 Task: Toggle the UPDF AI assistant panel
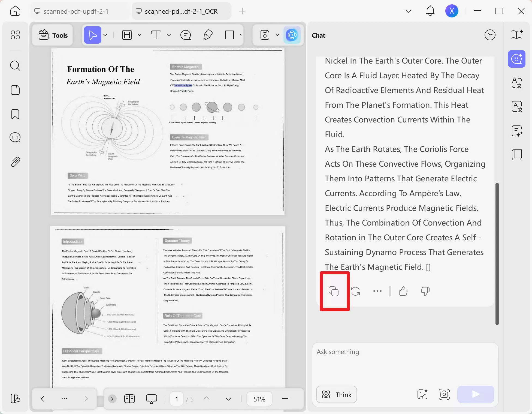point(292,35)
